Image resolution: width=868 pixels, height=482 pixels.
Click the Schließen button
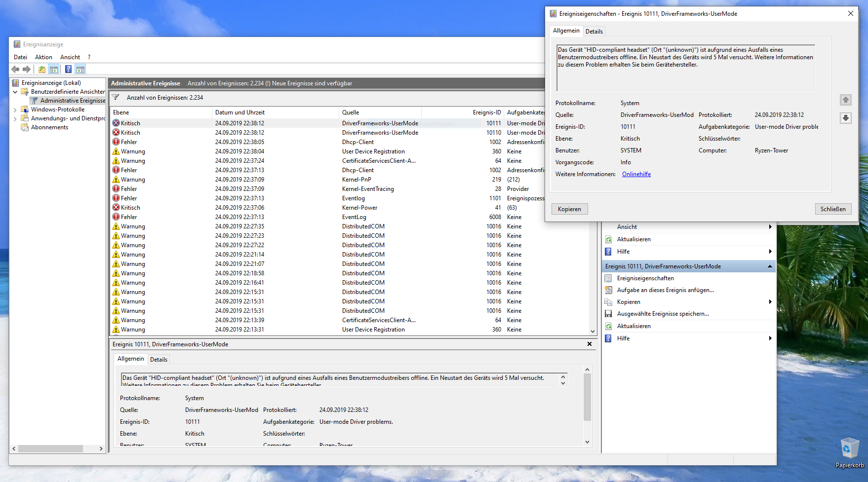click(x=833, y=209)
